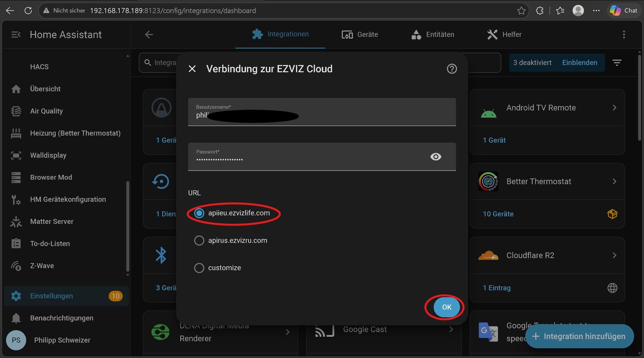Image resolution: width=644 pixels, height=358 pixels.
Task: Open the Übersicht home icon in sidebar
Action: 16,89
